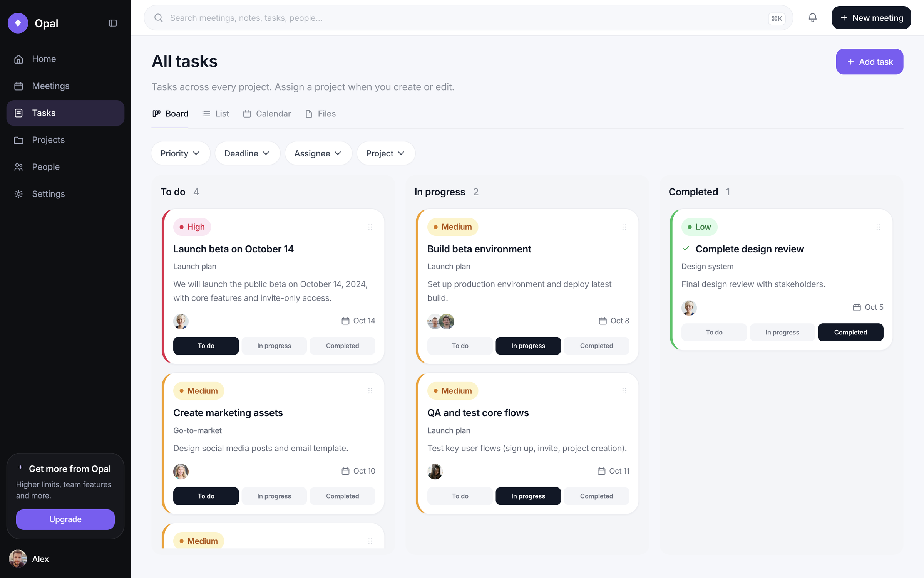Click assignee avatar on Launch beta card
The image size is (924, 578).
click(181, 321)
